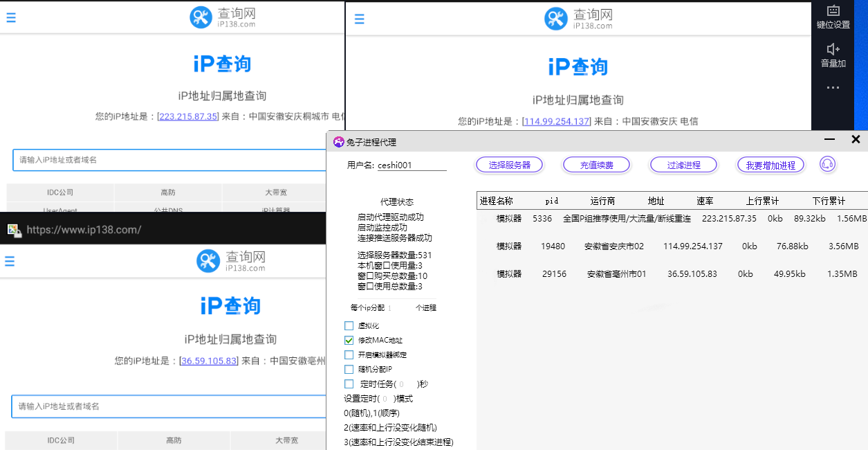Click the 过滤进程 button
The image size is (868, 450).
point(684,165)
